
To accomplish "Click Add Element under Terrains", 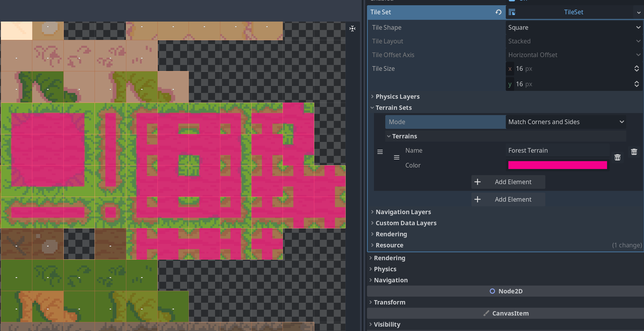I will click(x=508, y=182).
